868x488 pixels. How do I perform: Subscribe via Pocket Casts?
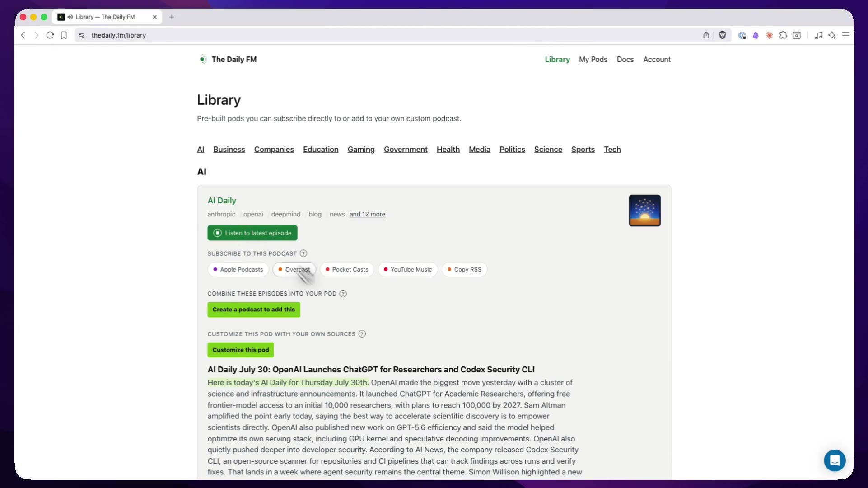347,270
